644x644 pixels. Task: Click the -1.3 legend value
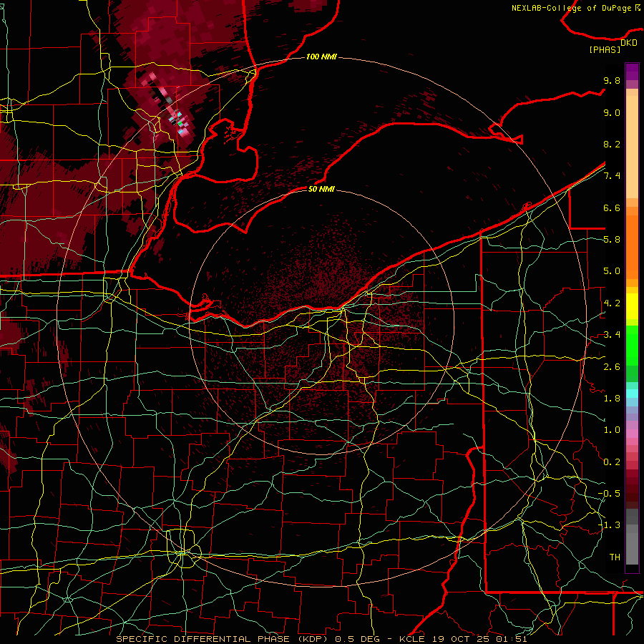point(609,525)
